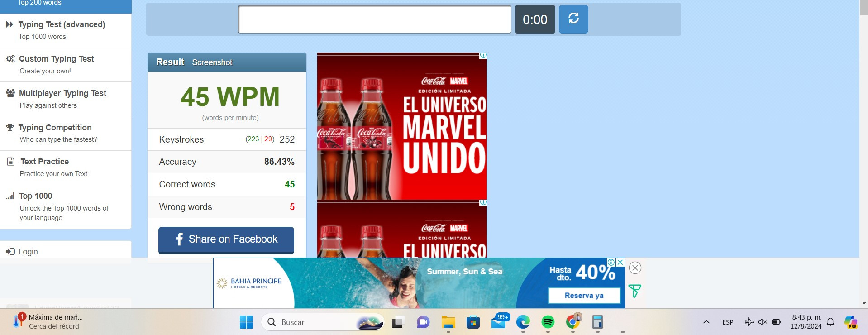Click the muted volume icon in tray
Image resolution: width=868 pixels, height=335 pixels.
click(x=763, y=322)
